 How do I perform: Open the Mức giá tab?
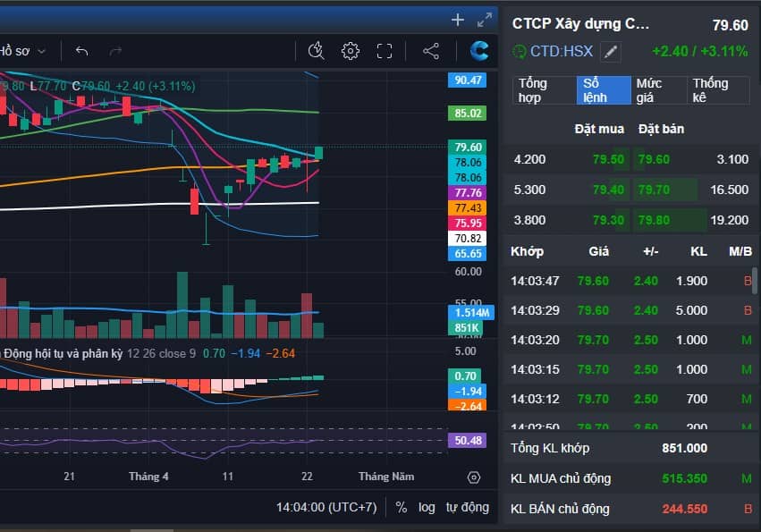point(658,90)
